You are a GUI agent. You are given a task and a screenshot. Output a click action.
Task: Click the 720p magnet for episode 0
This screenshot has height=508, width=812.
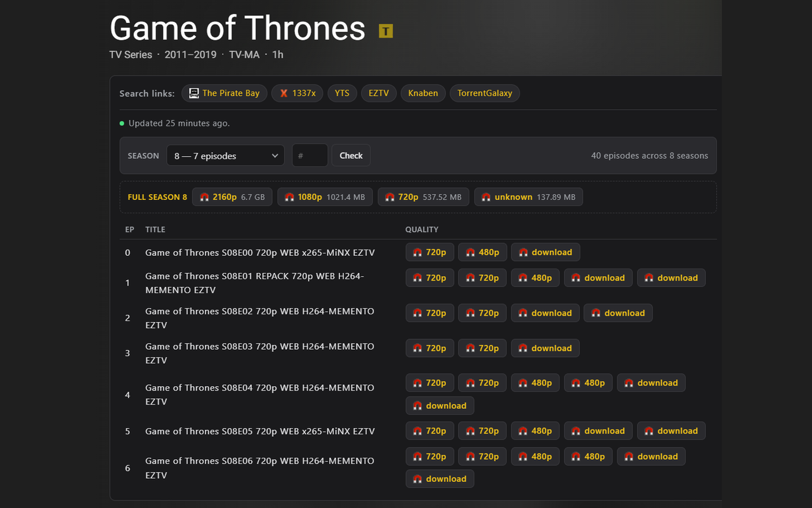430,252
